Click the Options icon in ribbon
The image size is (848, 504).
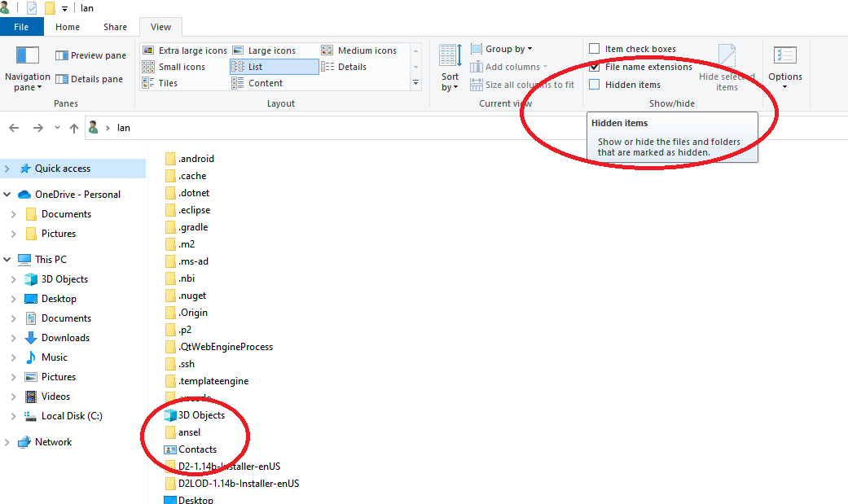click(785, 56)
